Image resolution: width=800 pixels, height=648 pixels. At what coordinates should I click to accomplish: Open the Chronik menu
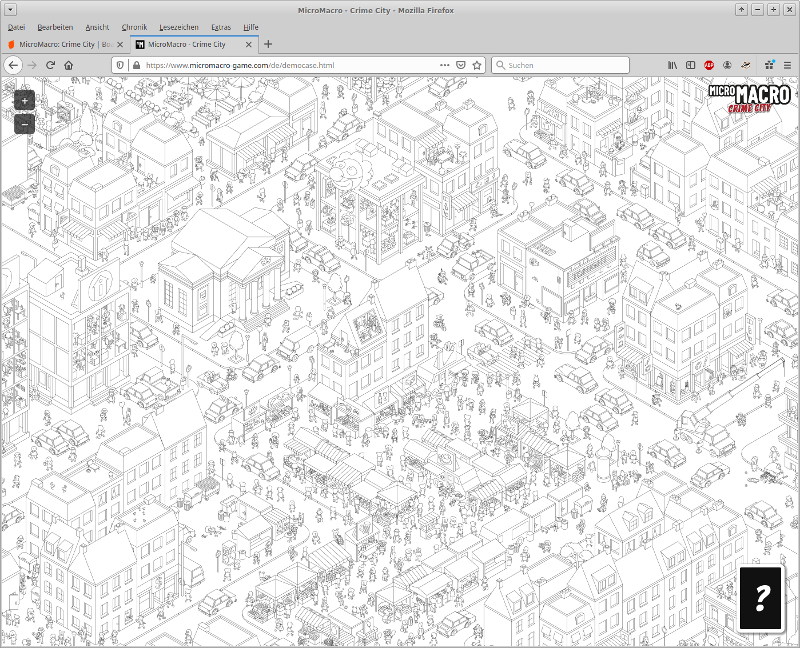pyautogui.click(x=134, y=28)
